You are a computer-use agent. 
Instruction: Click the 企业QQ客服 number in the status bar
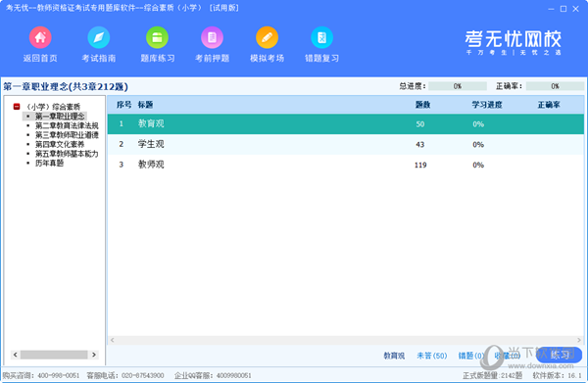coord(233,375)
